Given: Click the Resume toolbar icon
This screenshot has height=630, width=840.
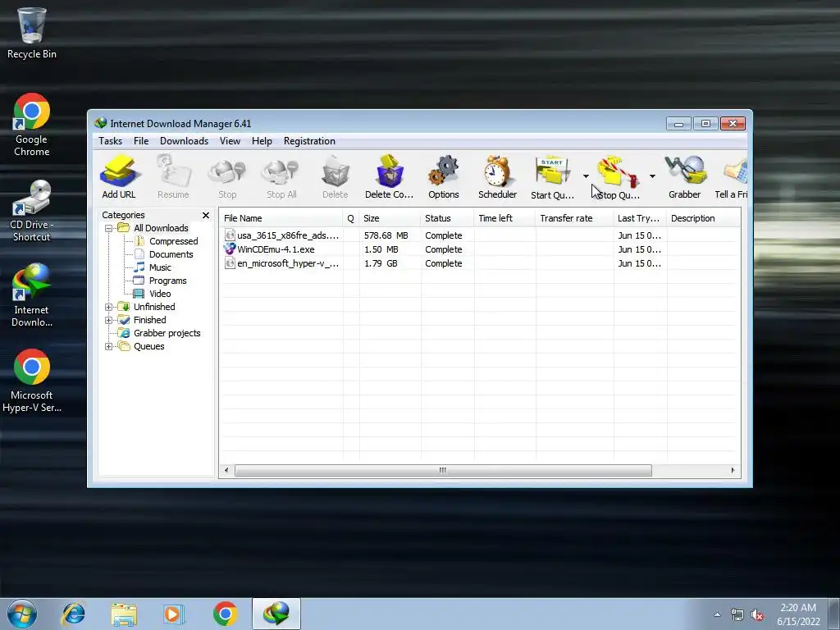Looking at the screenshot, I should [x=173, y=177].
